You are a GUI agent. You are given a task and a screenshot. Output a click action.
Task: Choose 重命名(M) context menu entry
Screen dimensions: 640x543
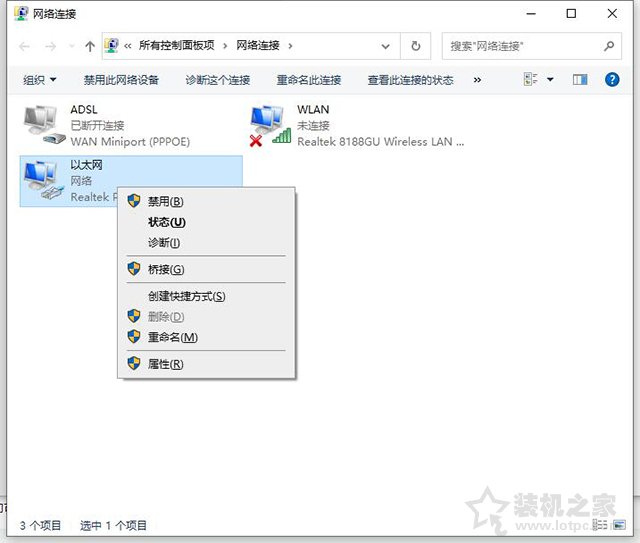(x=172, y=337)
